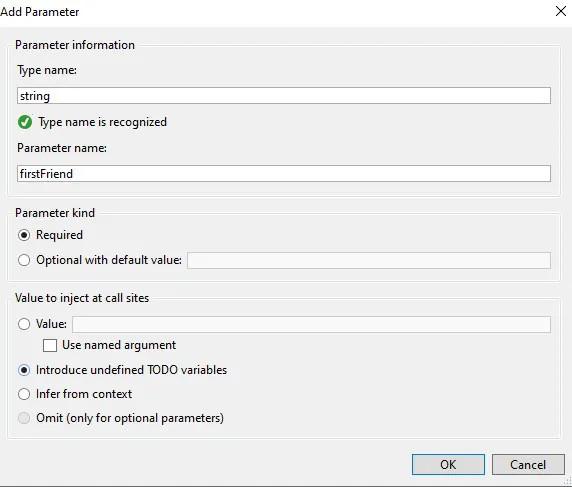Click the default value text box
The width and height of the screenshot is (572, 487).
tap(369, 260)
